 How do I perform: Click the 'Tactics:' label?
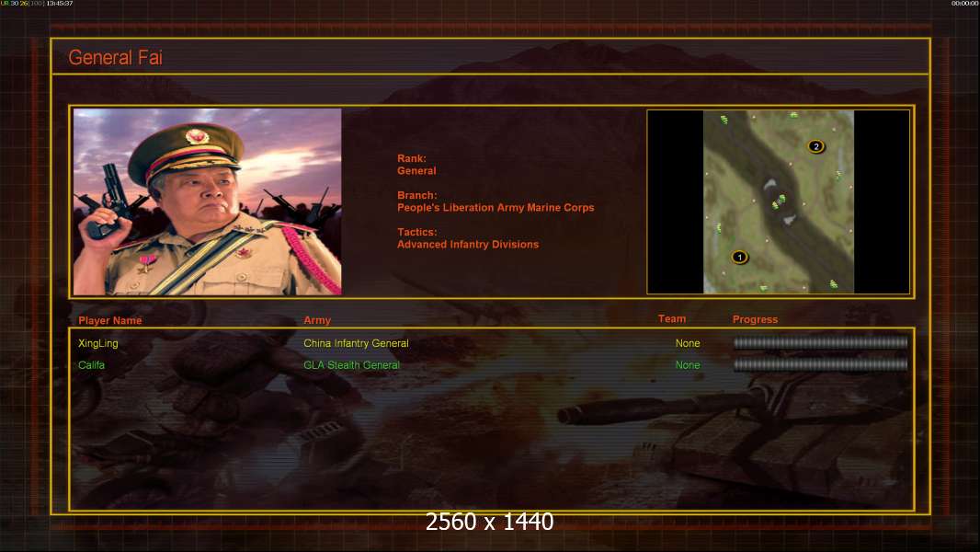click(x=416, y=232)
